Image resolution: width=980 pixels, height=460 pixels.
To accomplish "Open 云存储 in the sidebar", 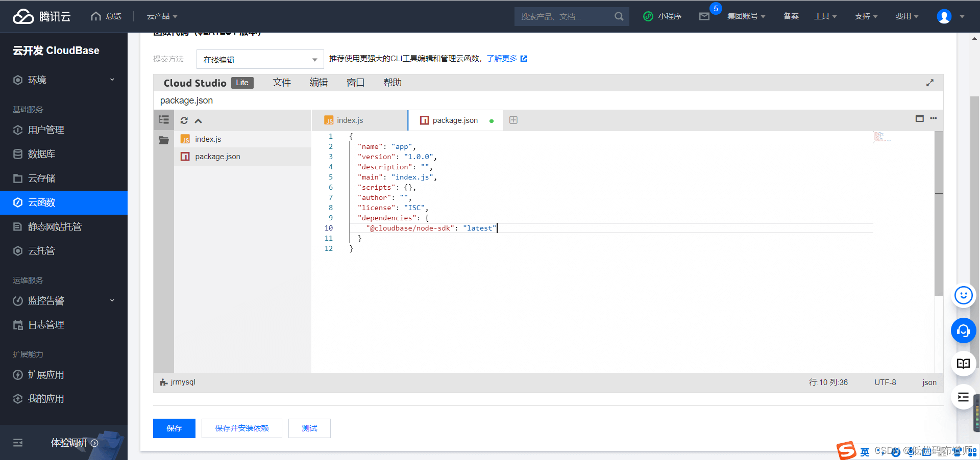I will tap(64, 178).
